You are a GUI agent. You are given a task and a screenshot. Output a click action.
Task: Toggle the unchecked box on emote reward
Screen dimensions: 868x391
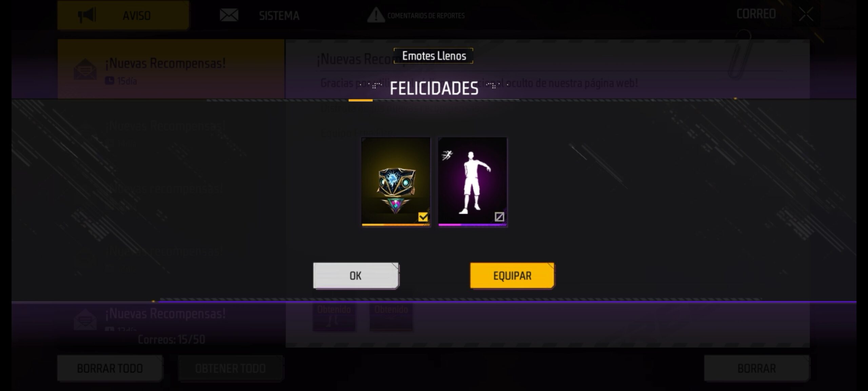pyautogui.click(x=499, y=217)
